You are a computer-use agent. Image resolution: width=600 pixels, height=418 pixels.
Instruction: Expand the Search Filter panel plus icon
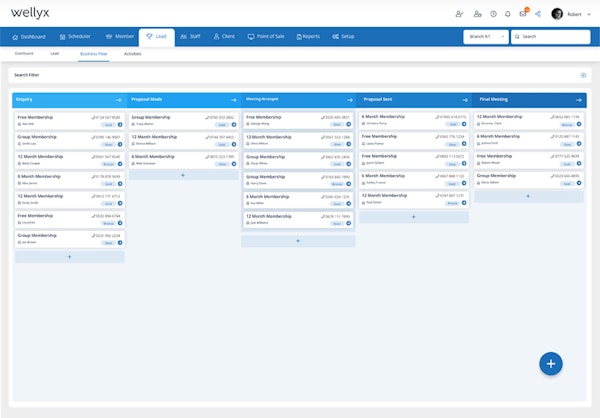pos(583,75)
